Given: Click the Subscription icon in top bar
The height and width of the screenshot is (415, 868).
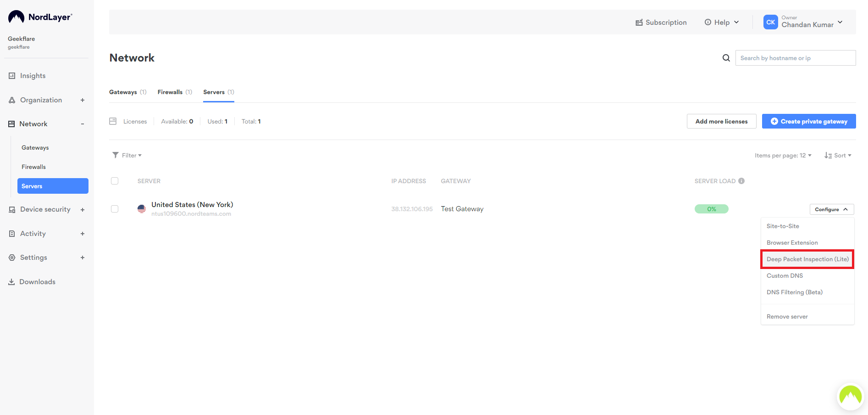Looking at the screenshot, I should (x=639, y=22).
